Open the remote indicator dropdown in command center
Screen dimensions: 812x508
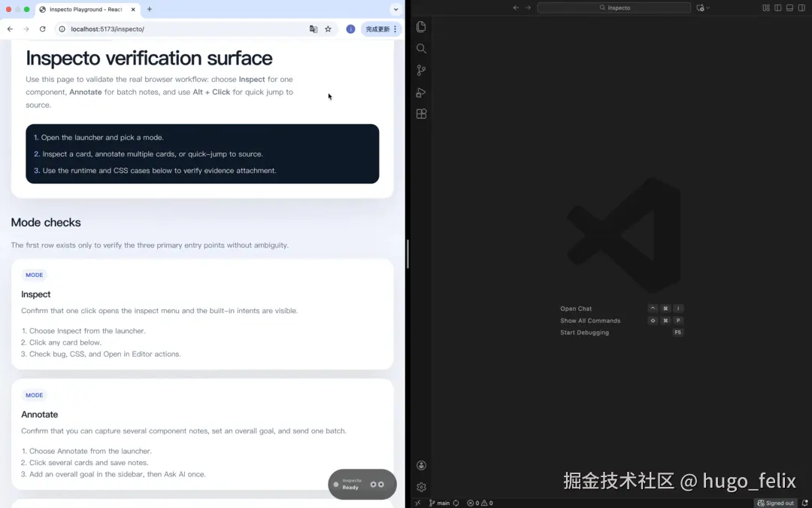702,8
